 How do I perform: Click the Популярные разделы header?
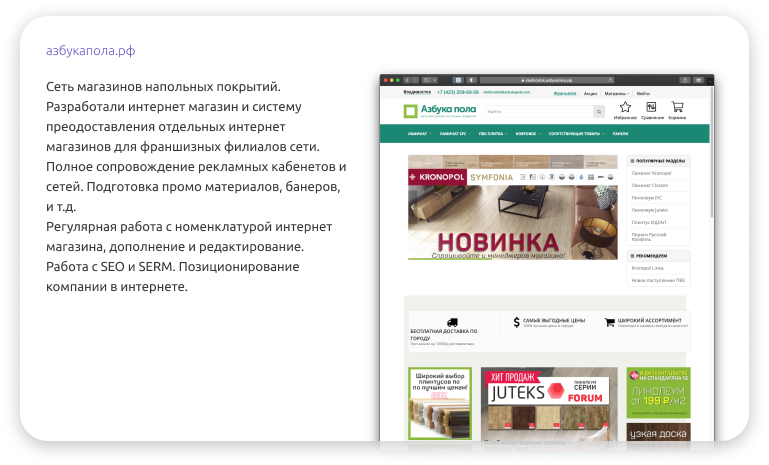658,161
